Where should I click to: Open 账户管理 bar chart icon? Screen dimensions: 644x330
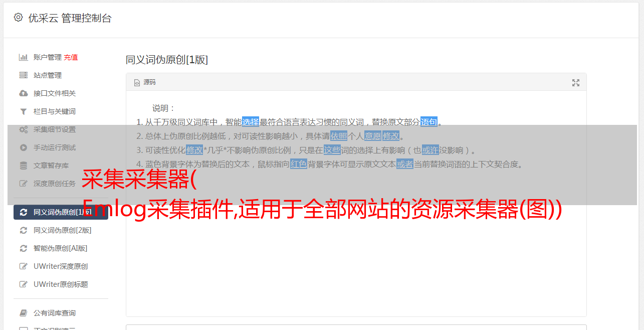(x=23, y=57)
